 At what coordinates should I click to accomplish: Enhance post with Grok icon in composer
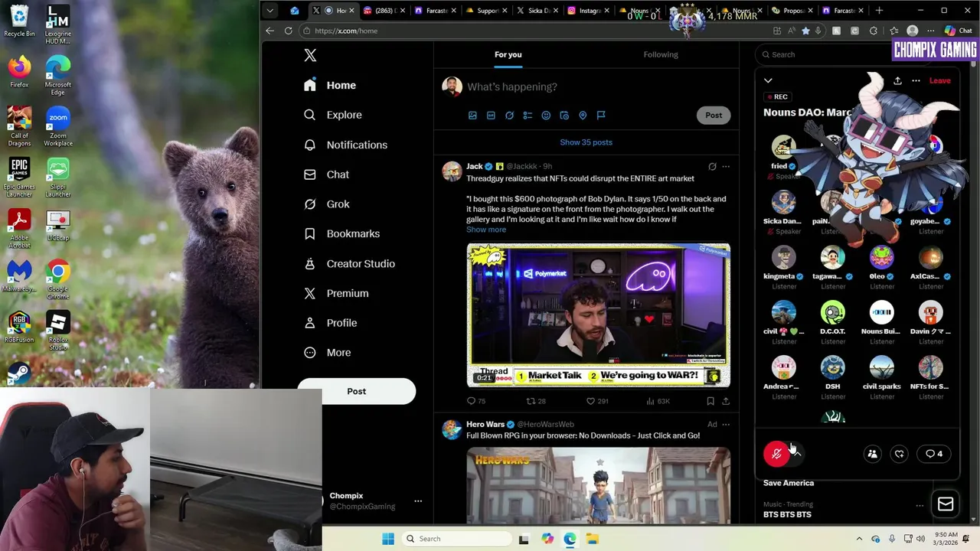(x=509, y=116)
